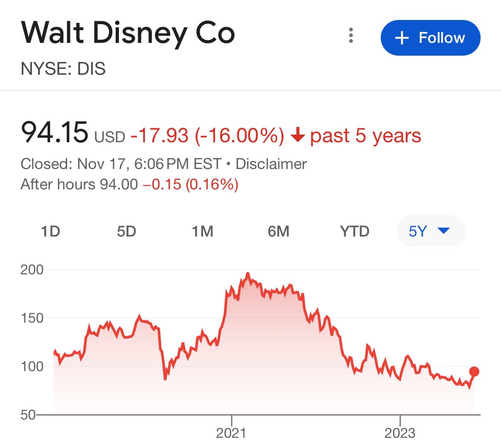
Task: Click the 94.15 stock price
Action: click(54, 132)
